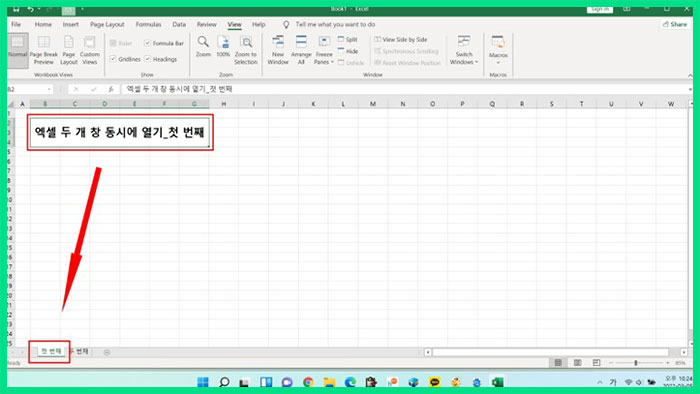700x394 pixels.
Task: Open the Undo history dropdown arrow
Action: (39, 9)
